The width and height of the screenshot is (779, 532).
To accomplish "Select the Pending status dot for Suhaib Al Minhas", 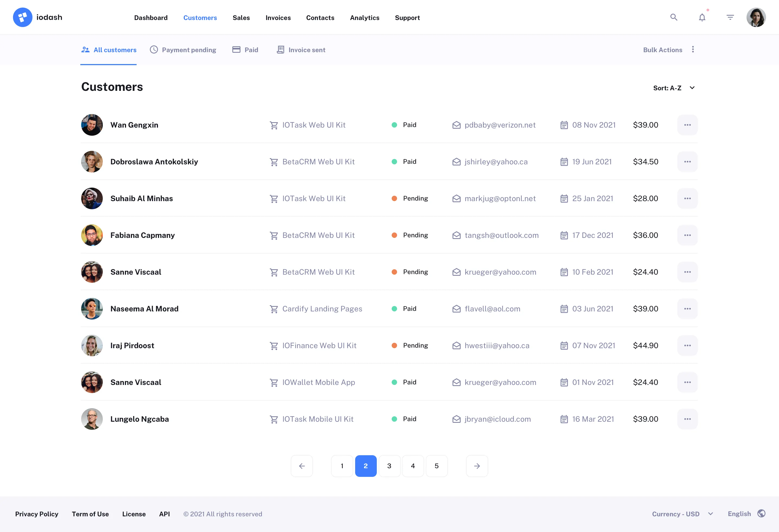I will pos(394,198).
